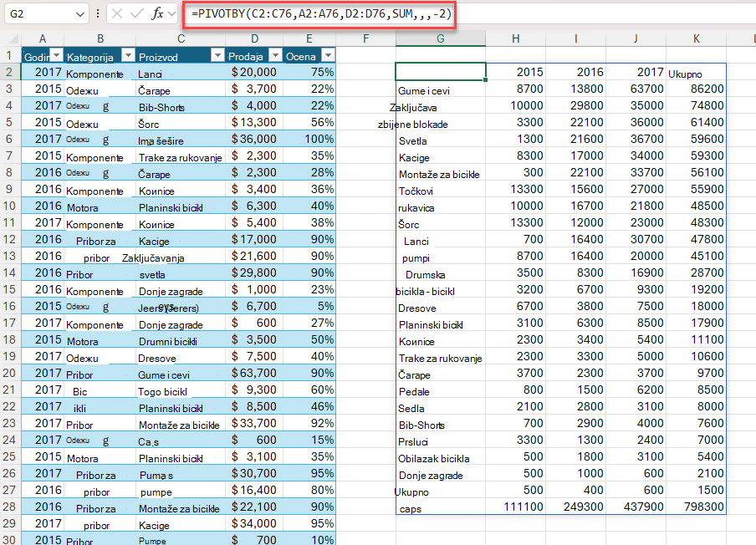Viewport: 756px width, 545px height.
Task: Select column D header
Action: point(254,38)
